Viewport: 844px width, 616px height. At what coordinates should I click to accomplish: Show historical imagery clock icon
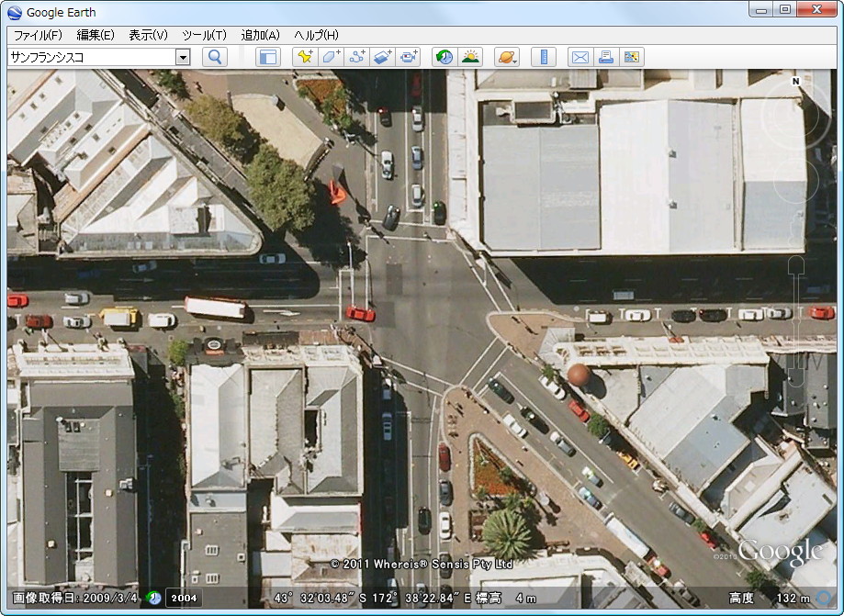(445, 57)
